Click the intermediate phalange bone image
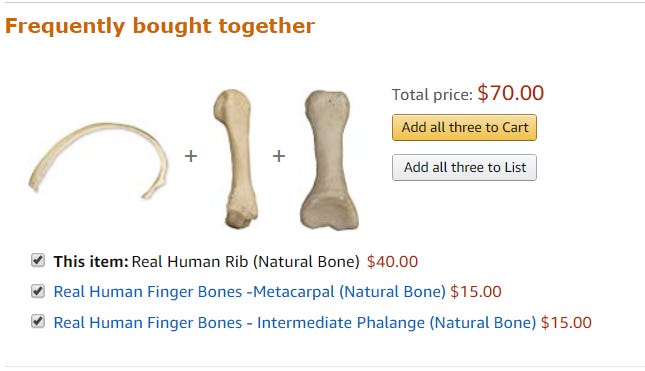Viewport: 645px width, 371px height. [329, 160]
